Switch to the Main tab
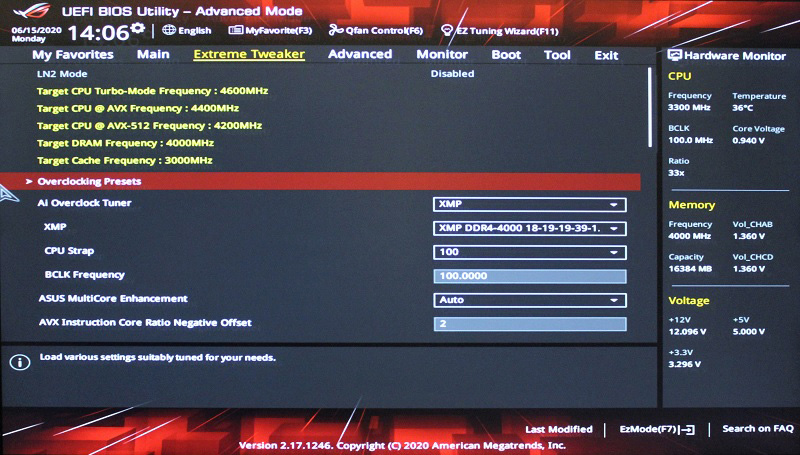800x455 pixels. point(153,54)
